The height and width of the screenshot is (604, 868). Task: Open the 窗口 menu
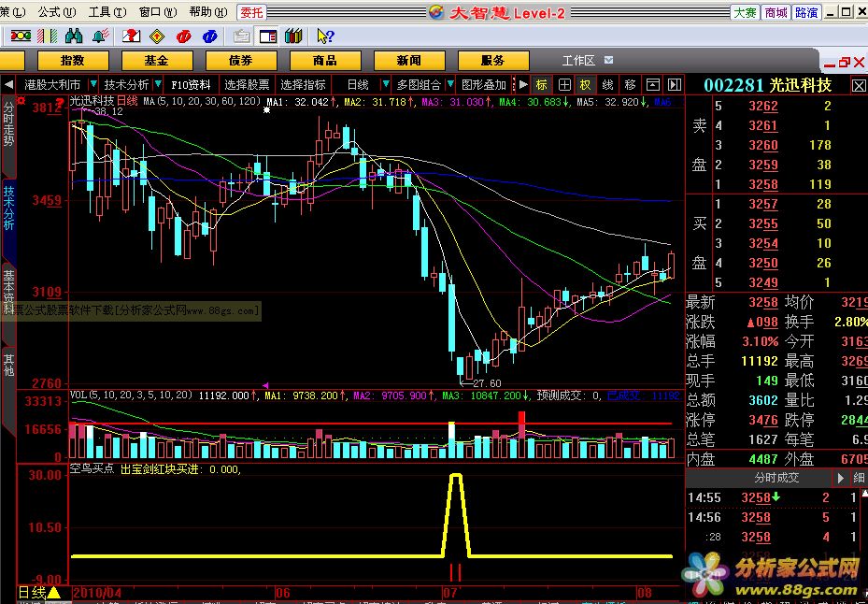[158, 12]
